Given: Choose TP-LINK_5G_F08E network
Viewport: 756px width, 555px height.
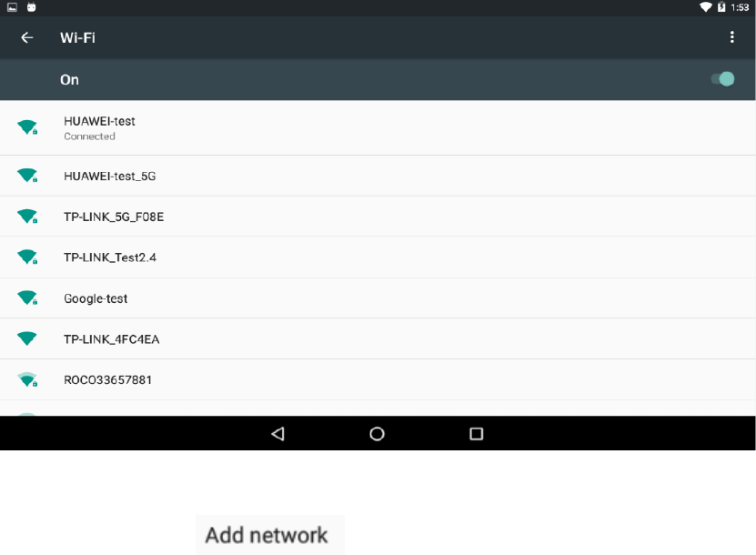Looking at the screenshot, I should [378, 217].
